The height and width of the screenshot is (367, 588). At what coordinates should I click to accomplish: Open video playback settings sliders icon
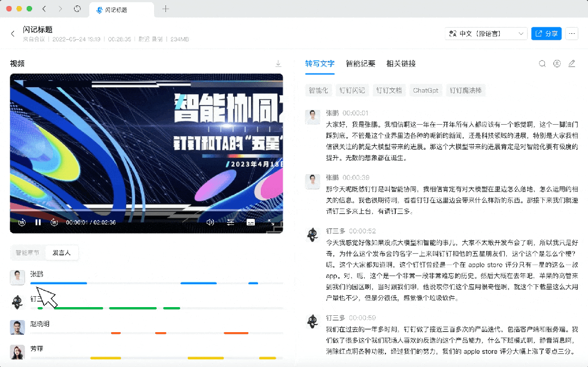[x=230, y=222]
